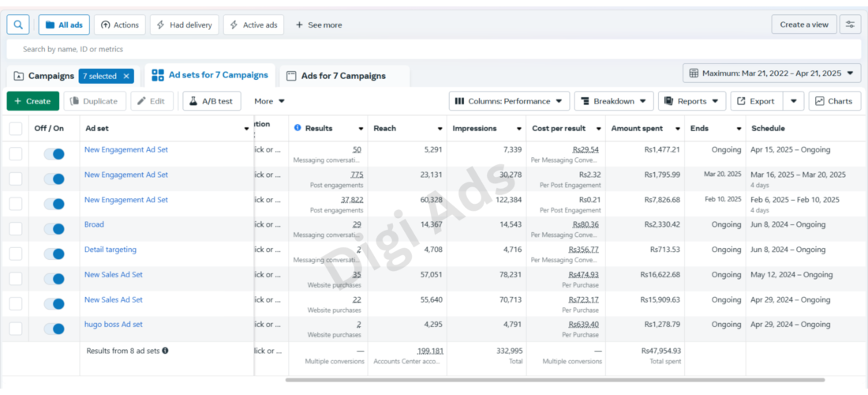Viewport: 868px width, 395px height.
Task: Open the filter settings sliders icon
Action: 851,24
